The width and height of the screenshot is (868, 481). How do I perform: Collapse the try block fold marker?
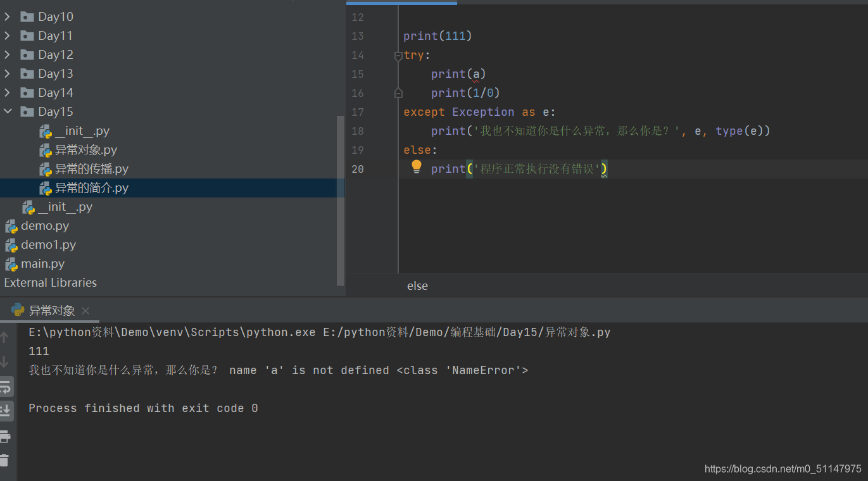(x=398, y=56)
